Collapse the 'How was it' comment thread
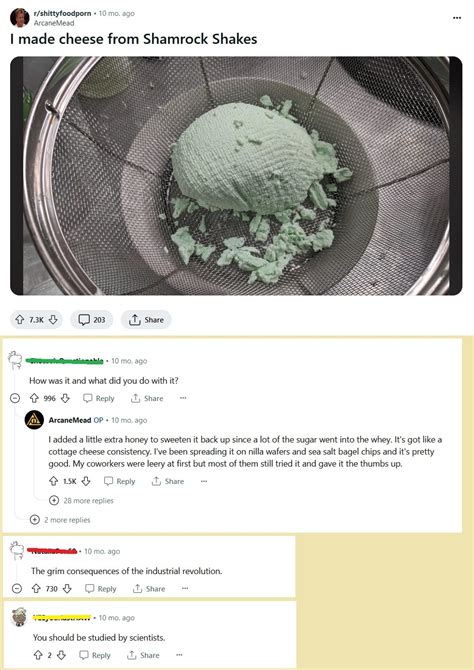 pyautogui.click(x=15, y=398)
